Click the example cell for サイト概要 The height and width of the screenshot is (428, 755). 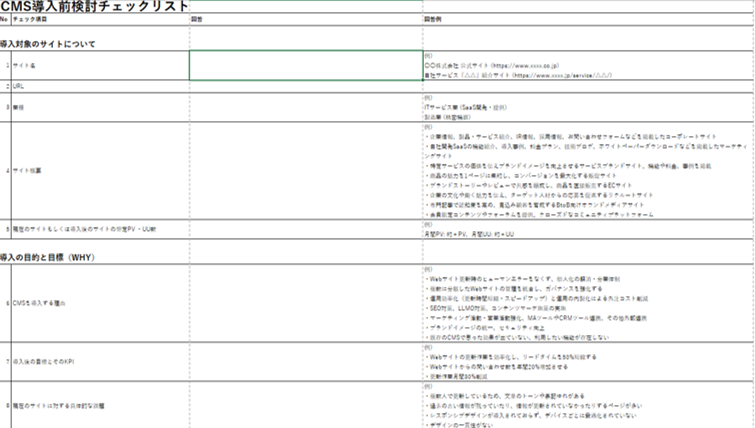pyautogui.click(x=586, y=170)
